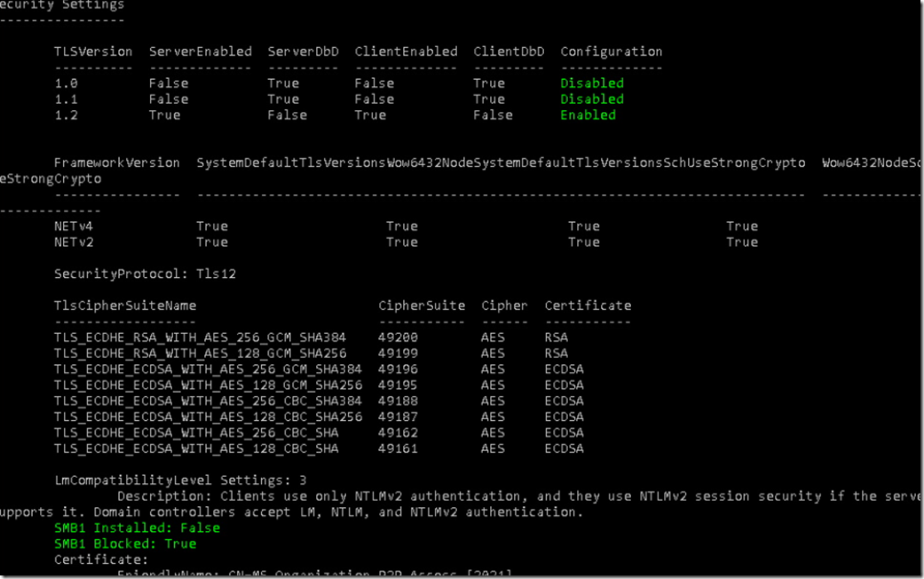The image size is (924, 579).
Task: Click the NETv2 framework row label
Action: click(74, 242)
